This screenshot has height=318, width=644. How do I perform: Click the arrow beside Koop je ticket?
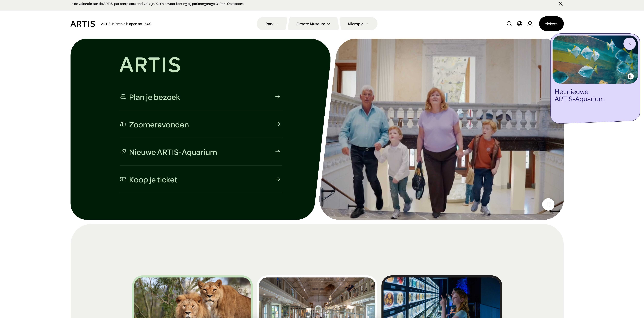click(278, 179)
